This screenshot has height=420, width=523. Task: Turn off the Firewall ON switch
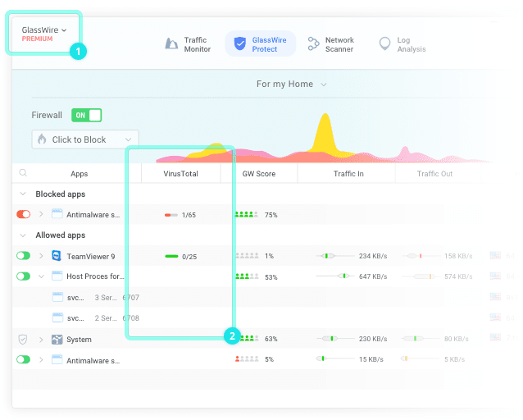click(x=86, y=115)
